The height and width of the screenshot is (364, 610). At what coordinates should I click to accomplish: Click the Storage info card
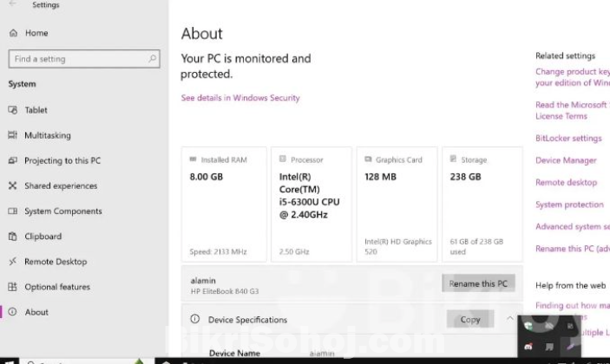tap(482, 204)
